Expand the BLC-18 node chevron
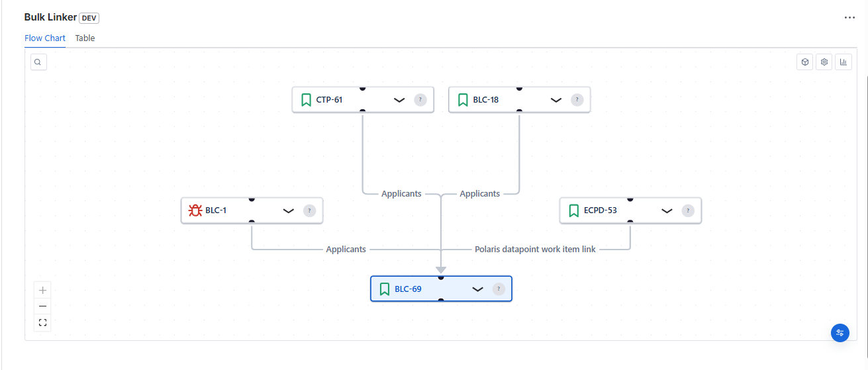This screenshot has width=868, height=370. point(556,100)
